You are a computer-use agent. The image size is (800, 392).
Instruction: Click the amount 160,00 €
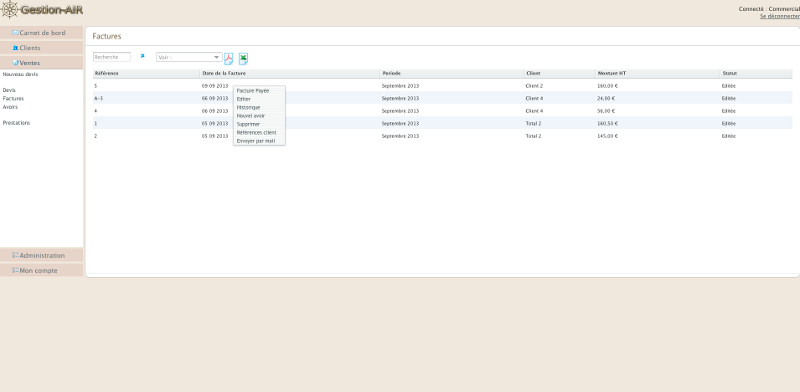pos(607,86)
